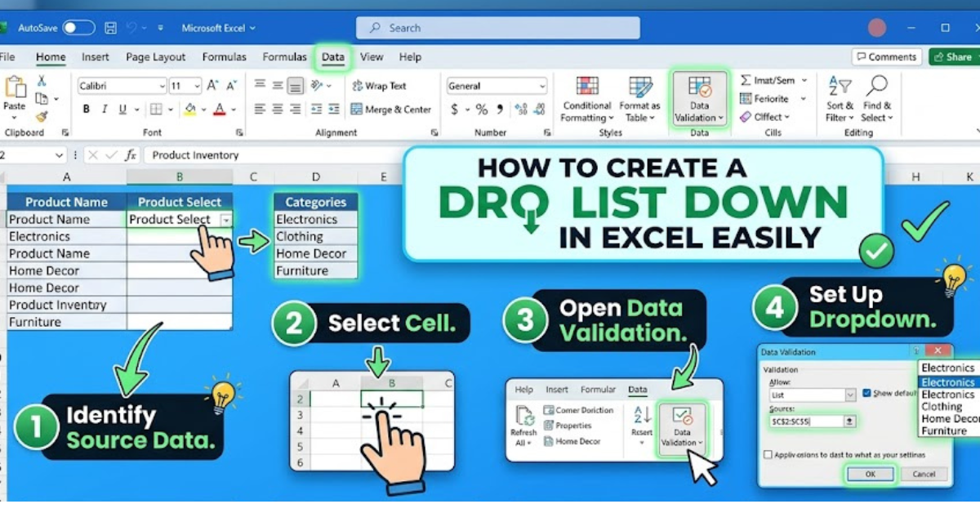Apply Percent Style format
Viewport: 980px width, 513px height.
[x=482, y=109]
